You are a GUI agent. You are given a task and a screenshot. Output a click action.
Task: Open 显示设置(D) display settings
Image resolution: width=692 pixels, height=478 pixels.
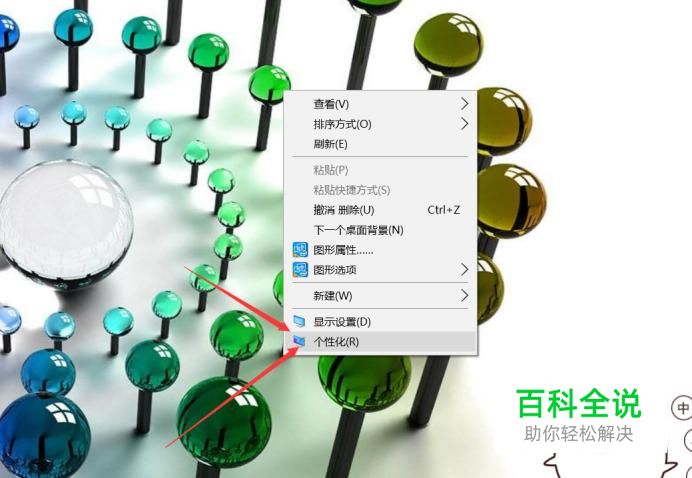pyautogui.click(x=384, y=321)
